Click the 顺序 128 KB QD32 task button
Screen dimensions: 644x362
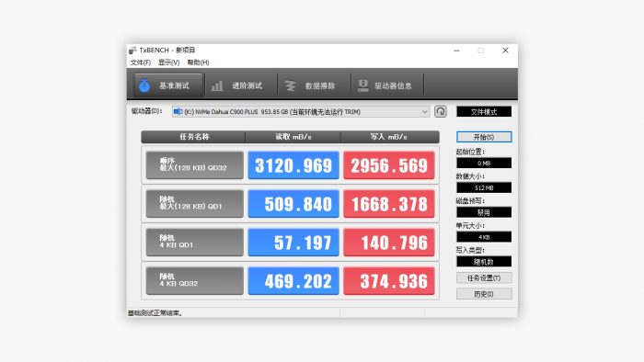click(195, 164)
